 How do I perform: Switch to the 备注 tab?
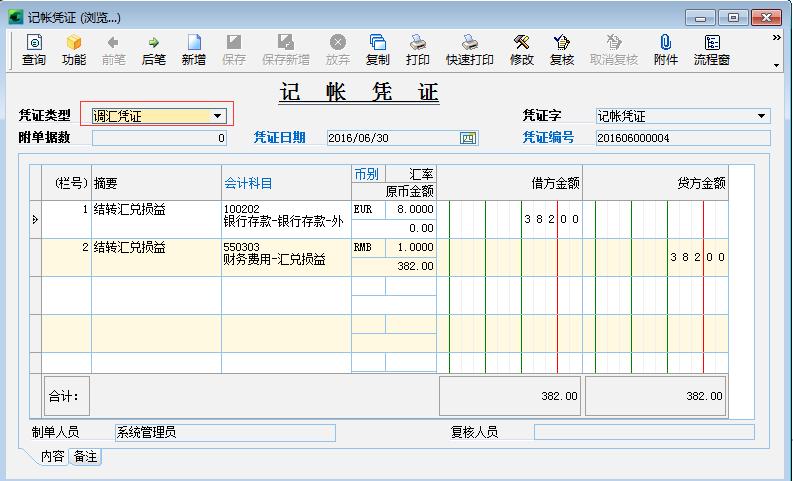click(85, 457)
